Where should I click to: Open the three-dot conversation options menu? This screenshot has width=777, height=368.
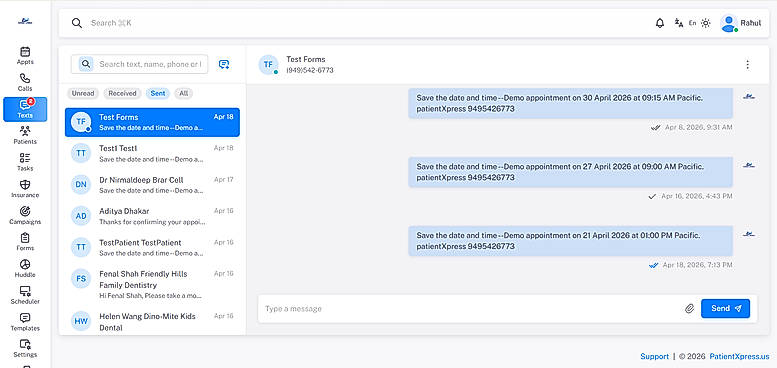(747, 64)
